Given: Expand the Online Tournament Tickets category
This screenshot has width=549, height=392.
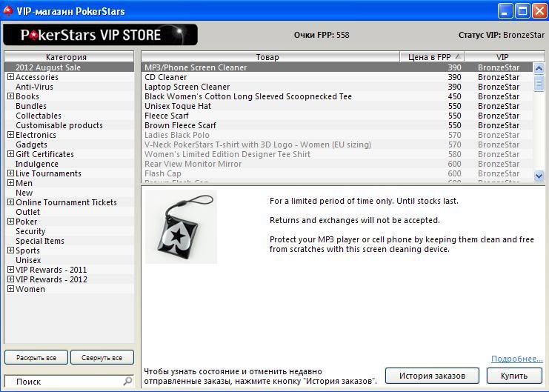Looking at the screenshot, I should point(11,202).
